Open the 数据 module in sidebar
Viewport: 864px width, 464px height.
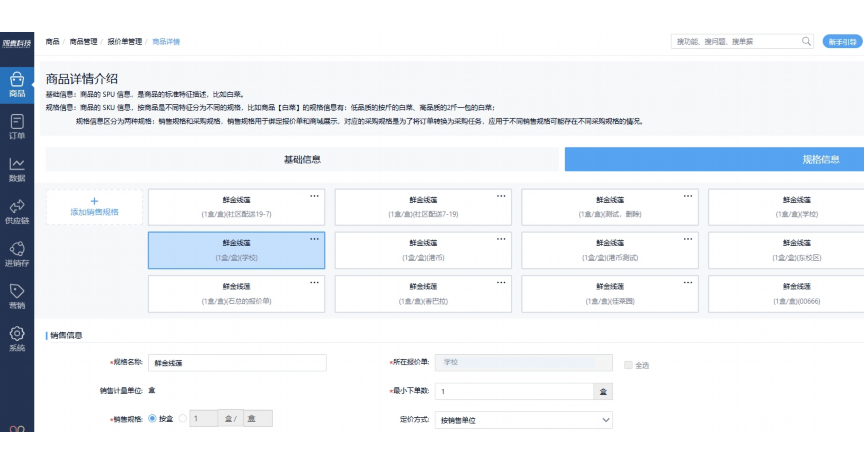[17, 169]
